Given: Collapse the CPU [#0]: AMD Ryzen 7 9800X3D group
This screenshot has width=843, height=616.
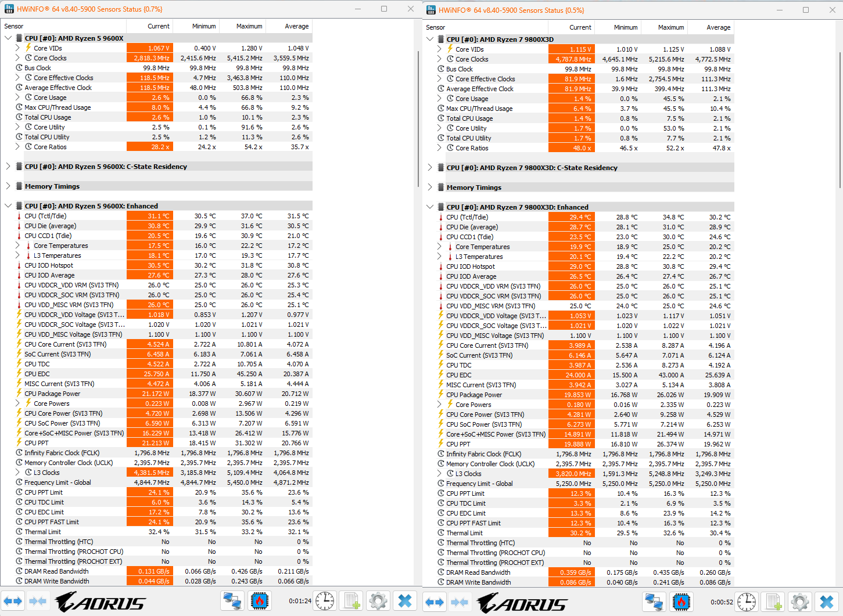Looking at the screenshot, I should [430, 39].
